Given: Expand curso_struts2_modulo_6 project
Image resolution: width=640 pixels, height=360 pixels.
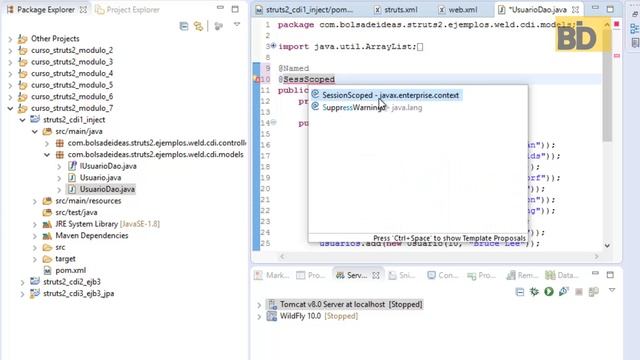Looking at the screenshot, I should click(10, 97).
